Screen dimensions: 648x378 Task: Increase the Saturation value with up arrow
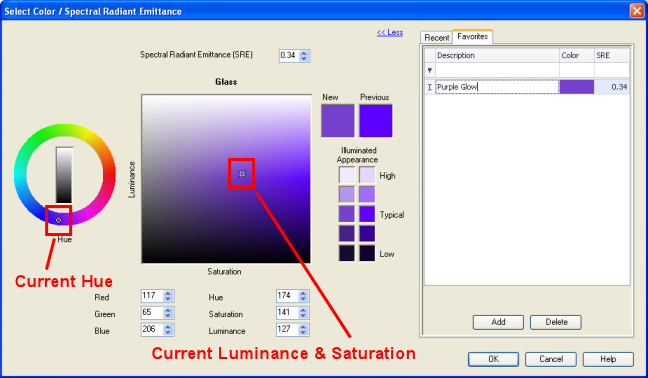point(303,310)
